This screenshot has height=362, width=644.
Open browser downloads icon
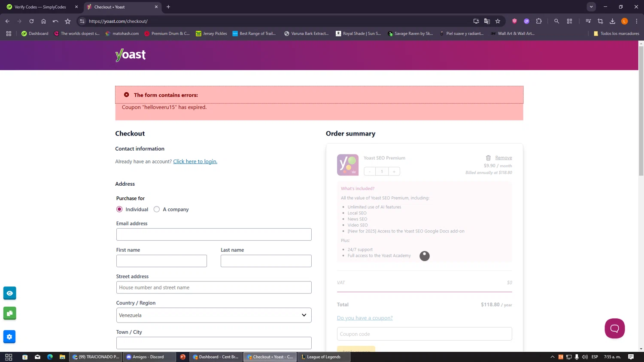[612, 21]
